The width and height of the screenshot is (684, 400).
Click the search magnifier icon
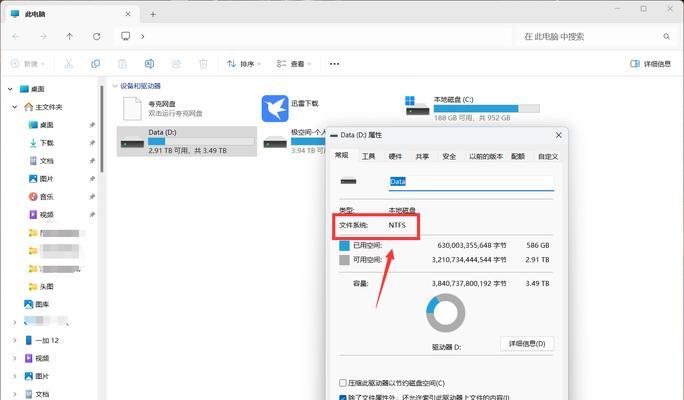[667, 37]
